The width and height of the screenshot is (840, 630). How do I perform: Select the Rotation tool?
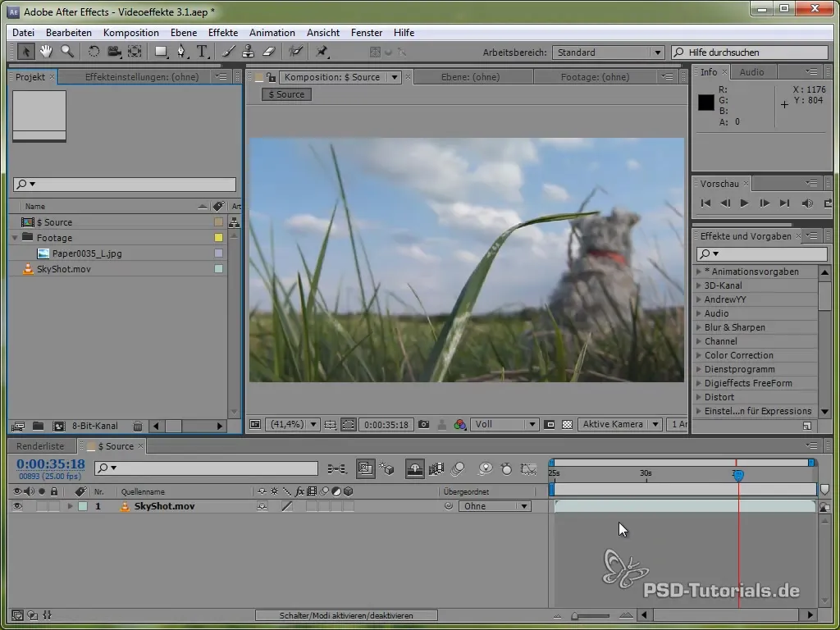[94, 52]
